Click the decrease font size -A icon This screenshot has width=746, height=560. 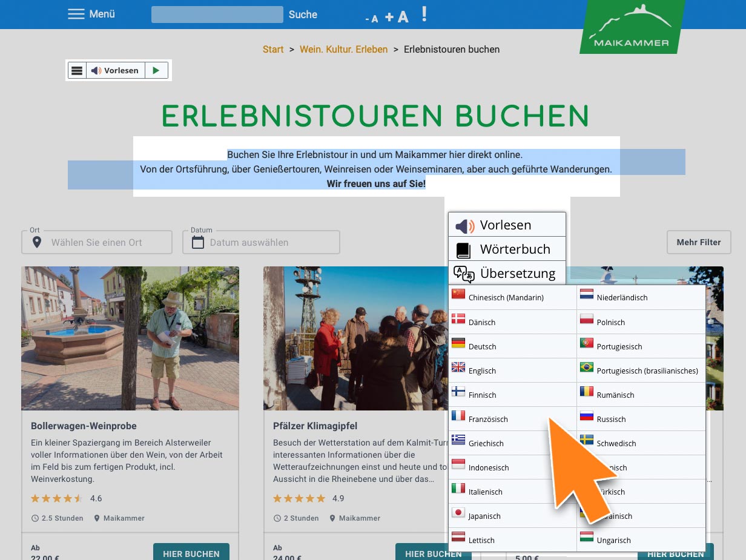coord(372,18)
